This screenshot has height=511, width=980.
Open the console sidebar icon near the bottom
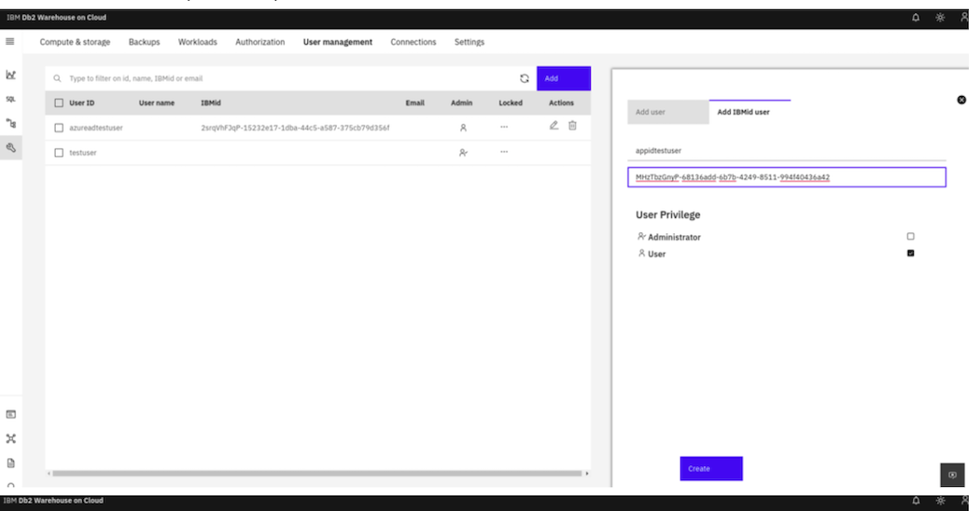click(10, 414)
